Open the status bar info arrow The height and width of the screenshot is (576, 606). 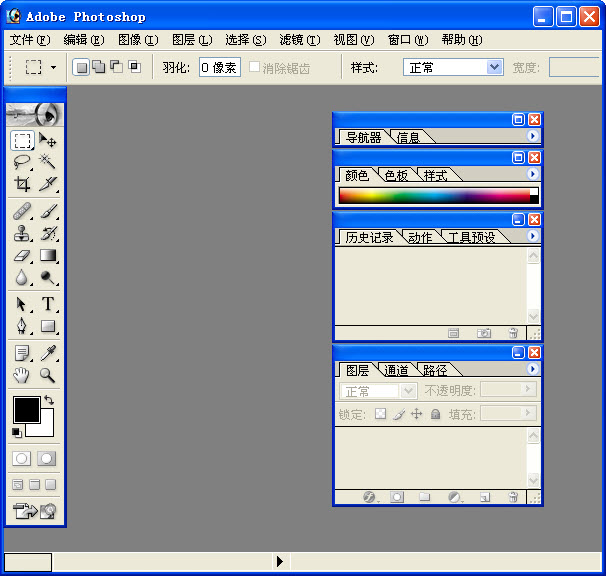tap(280, 561)
